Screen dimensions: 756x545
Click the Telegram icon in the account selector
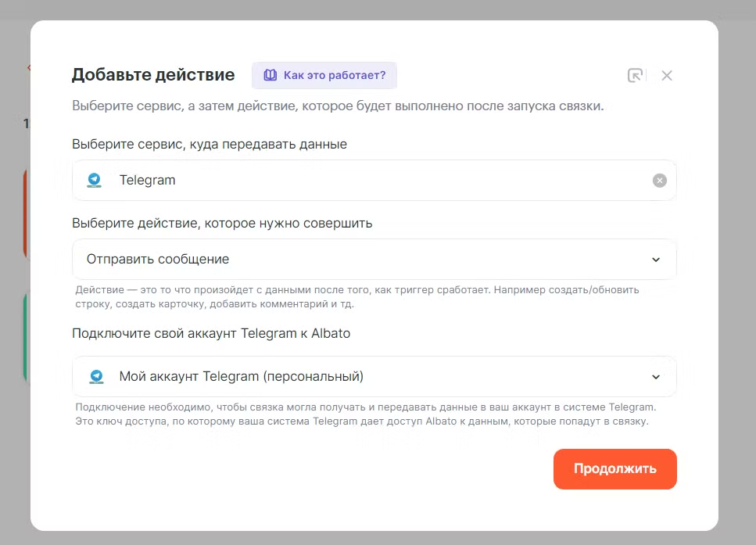tap(95, 376)
